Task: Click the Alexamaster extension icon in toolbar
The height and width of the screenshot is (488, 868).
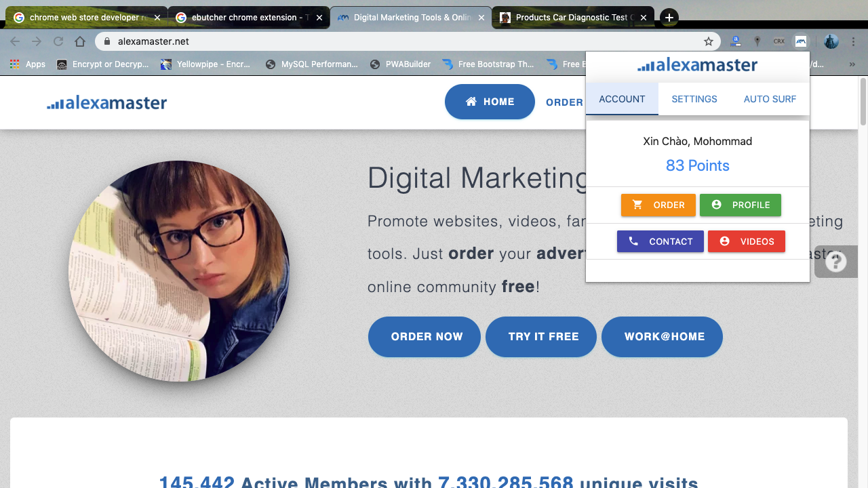Action: tap(801, 41)
